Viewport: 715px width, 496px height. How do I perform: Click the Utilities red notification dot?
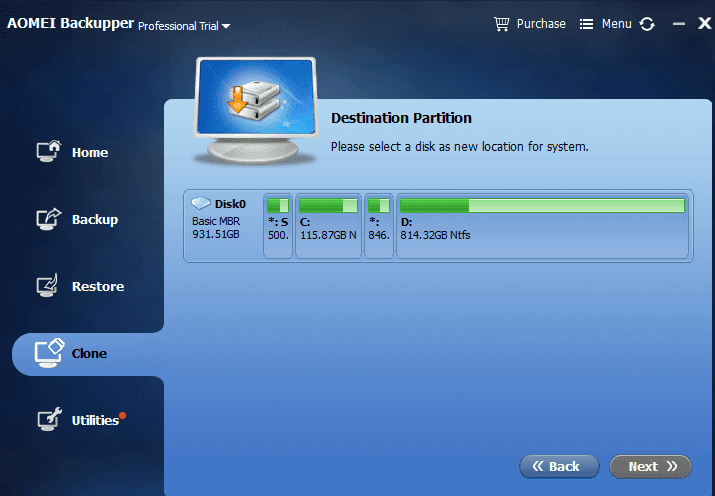click(x=122, y=415)
